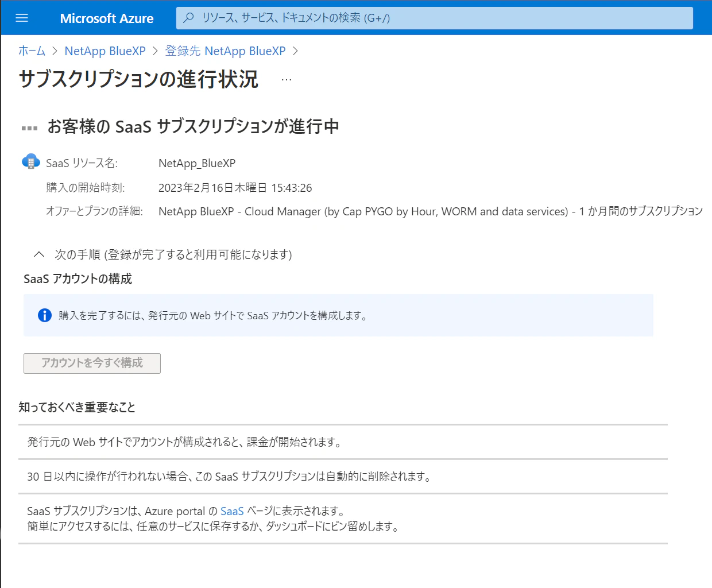This screenshot has height=588, width=712.
Task: Click the 30 日以内 auto-deletion row
Action: (x=343, y=476)
